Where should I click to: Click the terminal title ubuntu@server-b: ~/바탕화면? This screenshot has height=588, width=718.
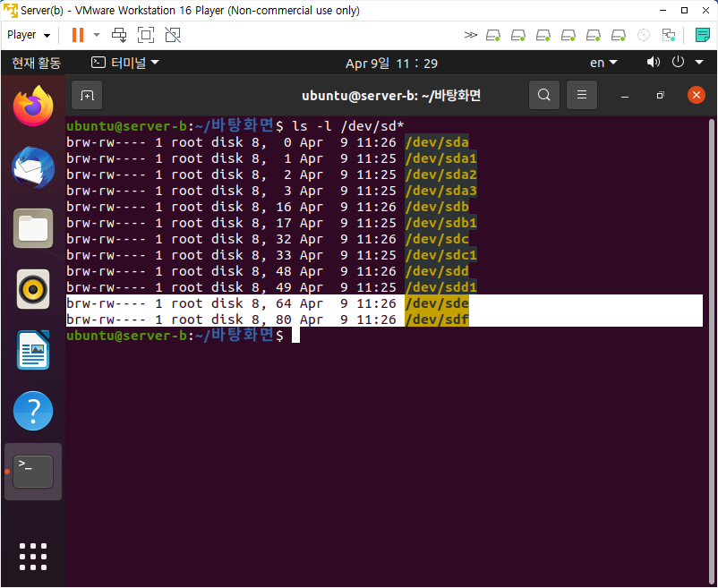click(x=391, y=95)
